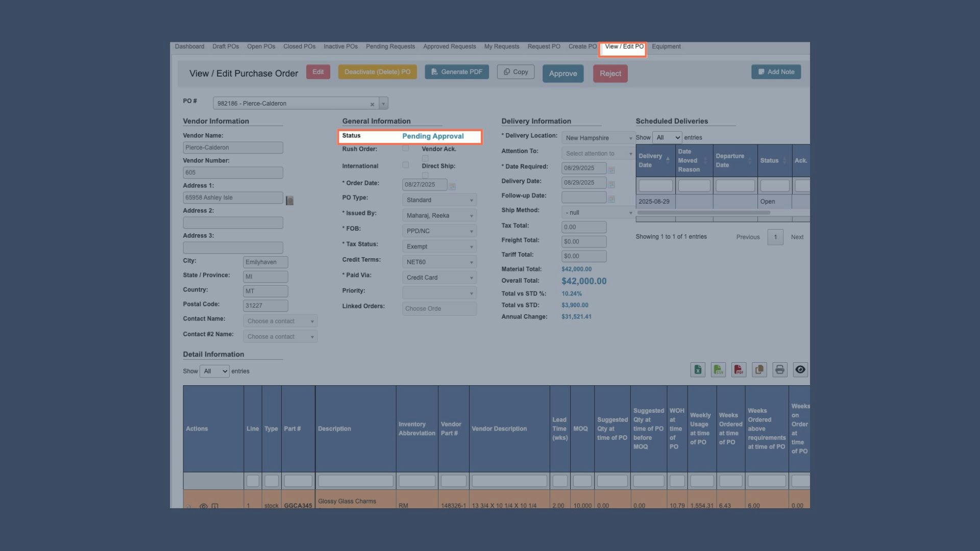The image size is (980, 551).
Task: Clear the selected PO number
Action: click(372, 104)
